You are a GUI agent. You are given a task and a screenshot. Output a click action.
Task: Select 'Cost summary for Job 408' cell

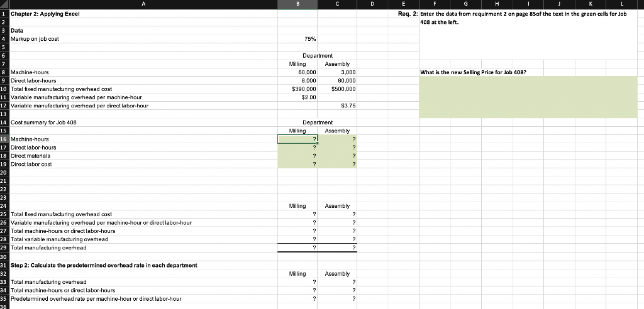click(x=143, y=122)
